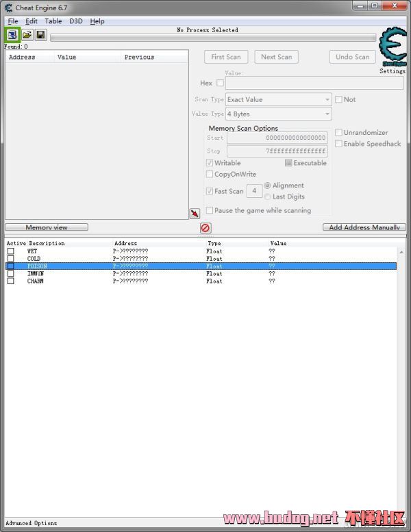Viewport: 411px width, 532px height.
Task: Click the scan Value input field
Action: click(314, 84)
